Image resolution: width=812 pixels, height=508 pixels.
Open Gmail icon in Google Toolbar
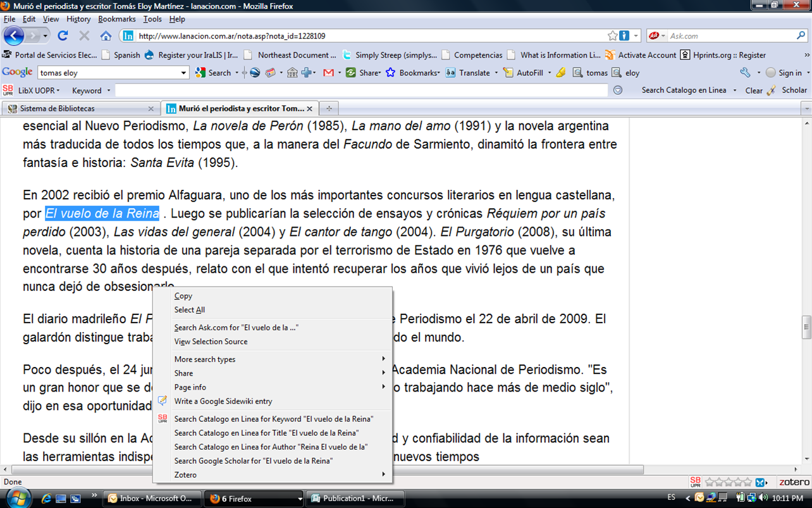coord(328,73)
